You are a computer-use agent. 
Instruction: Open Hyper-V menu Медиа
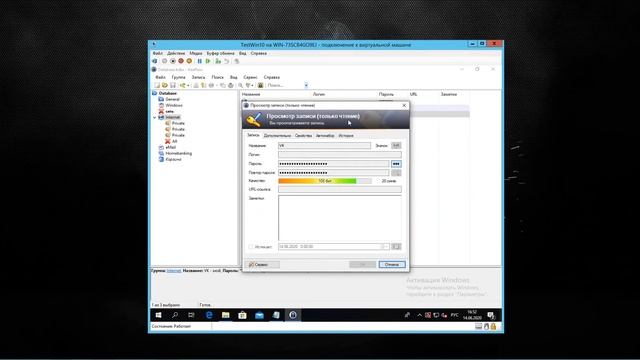(196, 53)
